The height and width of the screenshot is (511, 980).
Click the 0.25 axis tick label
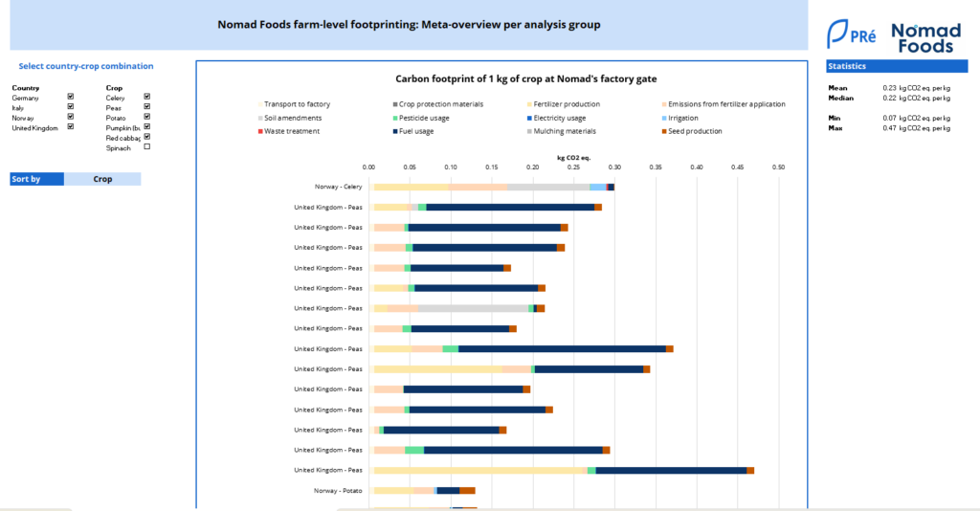point(573,167)
